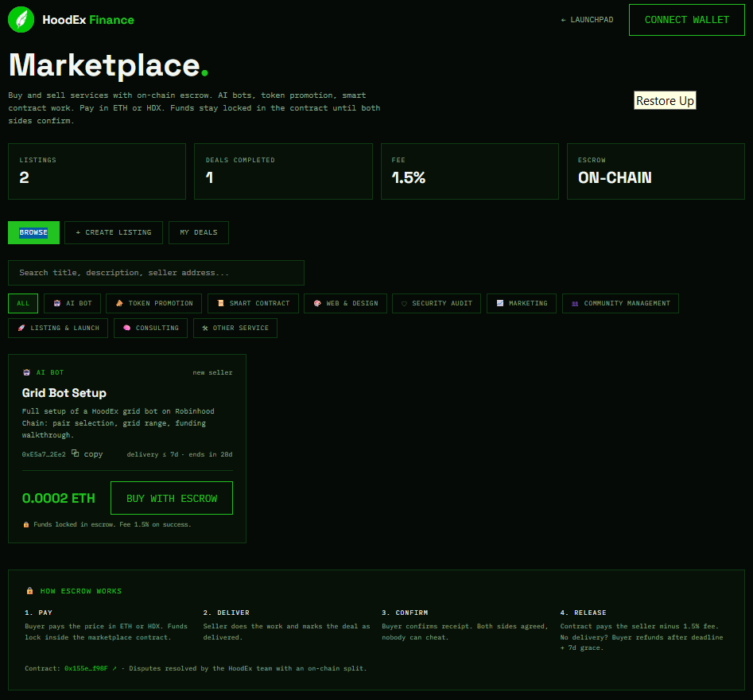Filter by Security Audit category
This screenshot has width=753, height=700.
click(437, 304)
